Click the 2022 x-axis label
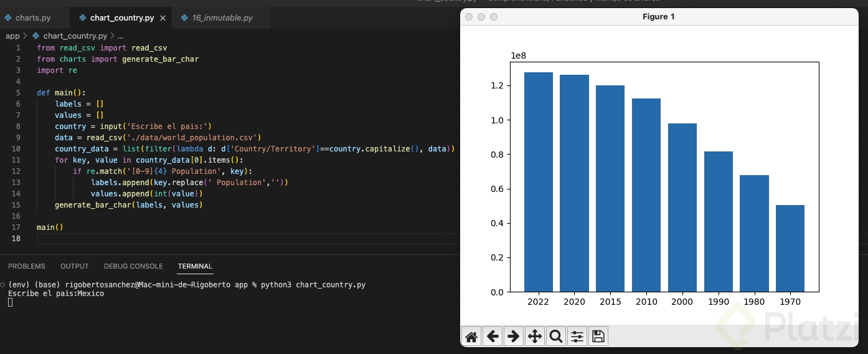 pos(538,302)
